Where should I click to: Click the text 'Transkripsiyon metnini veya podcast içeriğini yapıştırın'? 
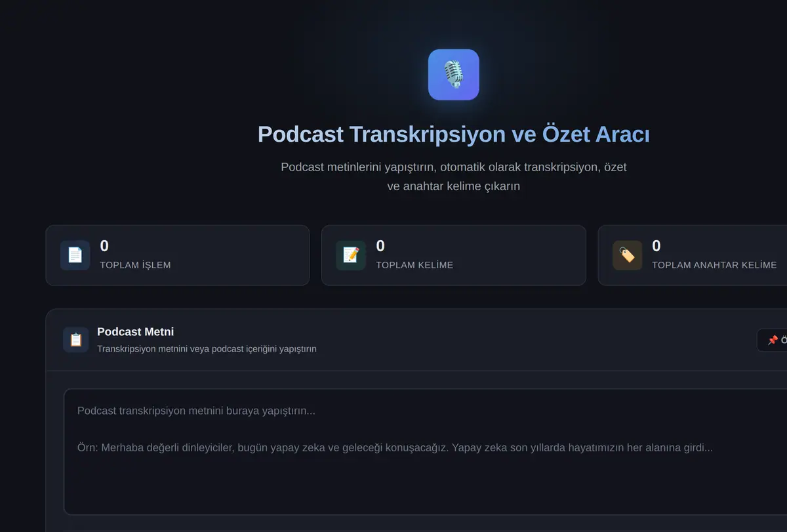pyautogui.click(x=207, y=349)
